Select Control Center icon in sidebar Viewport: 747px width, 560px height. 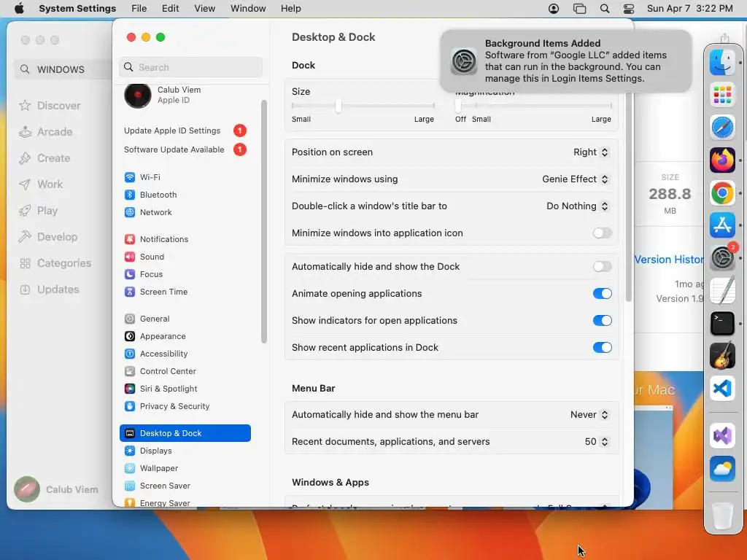(130, 371)
